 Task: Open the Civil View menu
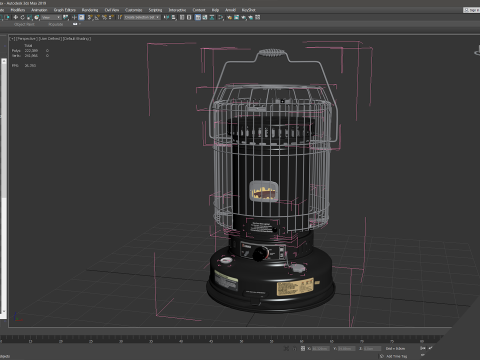click(x=112, y=10)
